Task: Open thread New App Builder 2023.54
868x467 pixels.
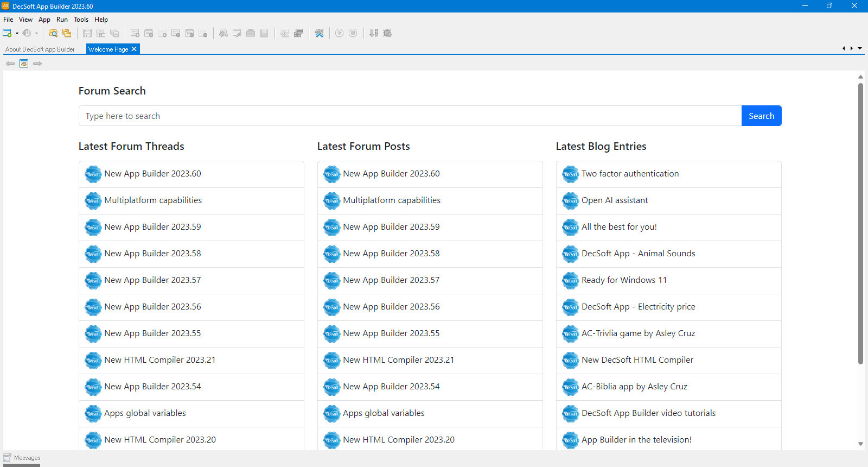Action: 192,387
